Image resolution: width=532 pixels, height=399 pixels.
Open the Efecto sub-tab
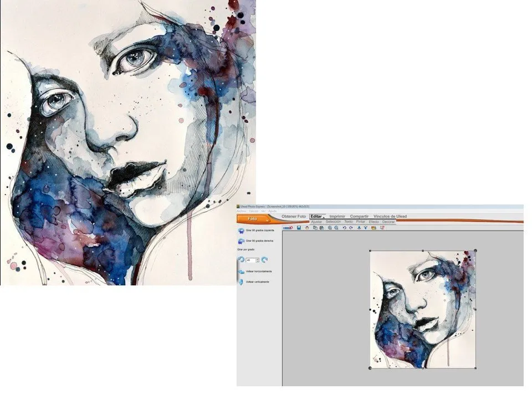click(x=374, y=222)
